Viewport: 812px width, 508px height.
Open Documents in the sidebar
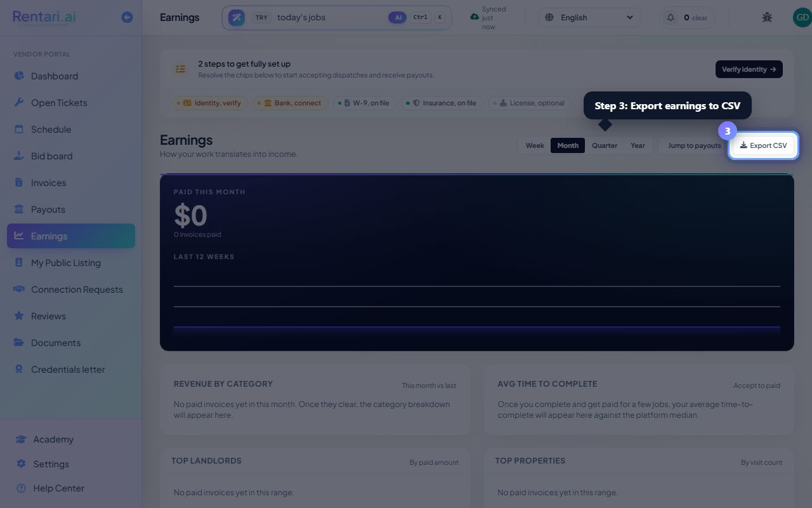[x=71, y=343]
